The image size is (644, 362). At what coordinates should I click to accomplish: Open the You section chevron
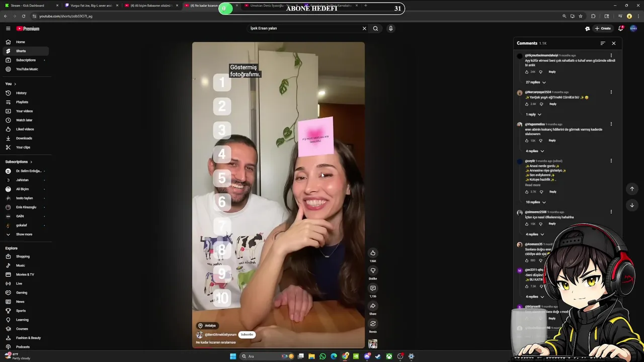(x=15, y=84)
